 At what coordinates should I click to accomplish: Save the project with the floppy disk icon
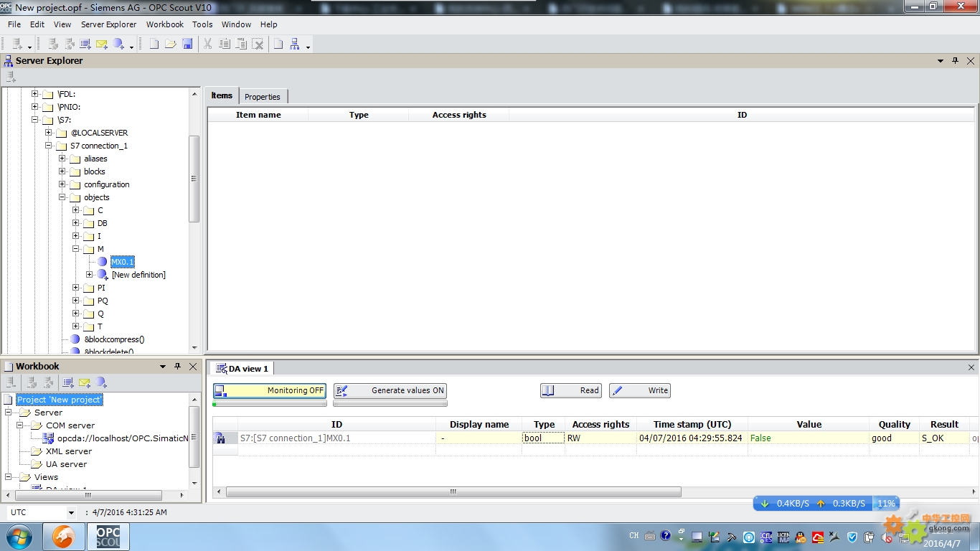pyautogui.click(x=187, y=44)
